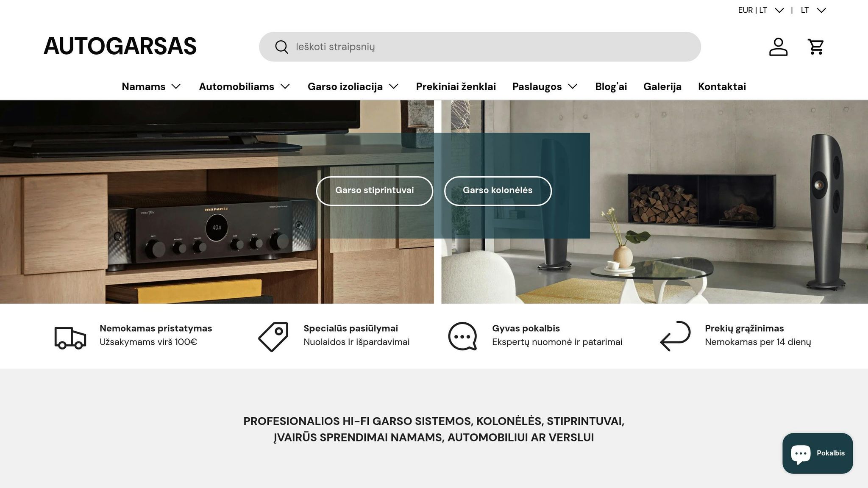Viewport: 868px width, 488px height.
Task: Expand the LT language dropdown
Action: 813,10
